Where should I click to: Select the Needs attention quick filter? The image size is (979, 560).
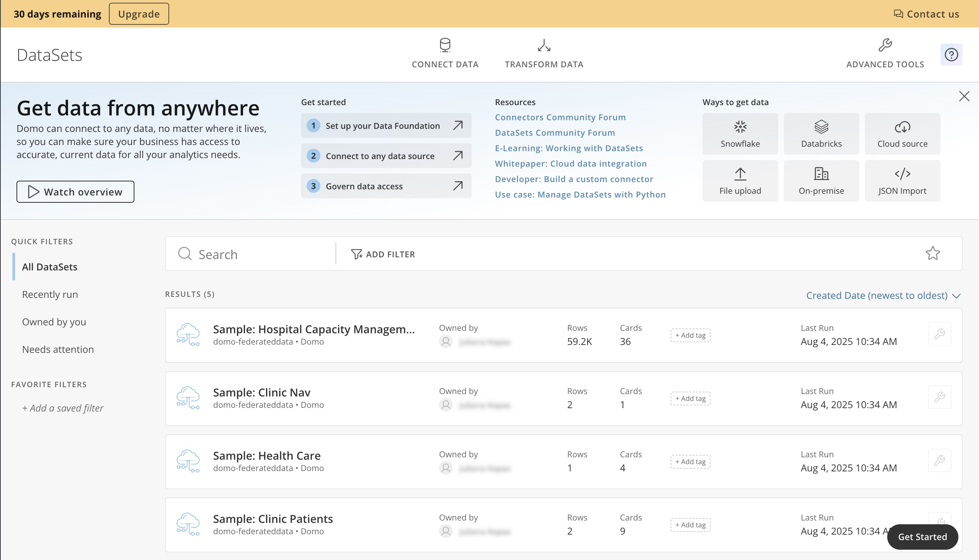pyautogui.click(x=58, y=350)
